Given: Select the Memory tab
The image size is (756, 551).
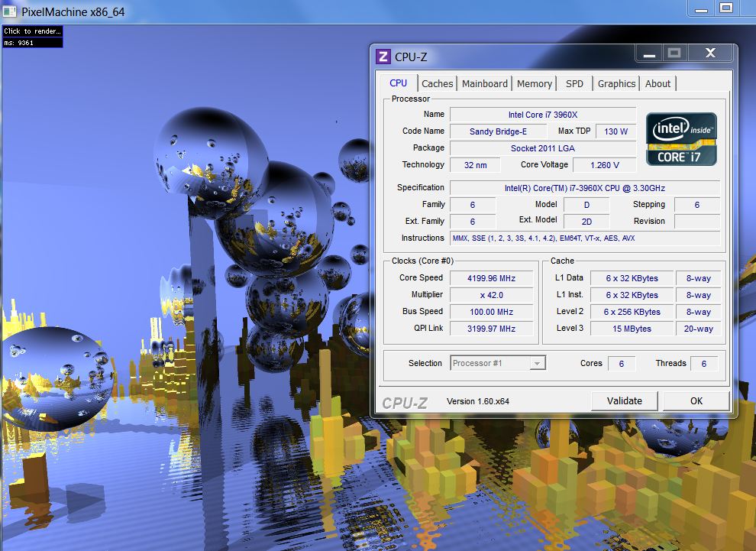Looking at the screenshot, I should point(534,84).
